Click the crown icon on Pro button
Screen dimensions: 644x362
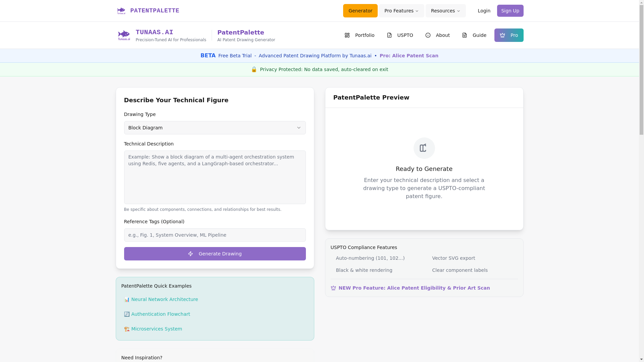pyautogui.click(x=502, y=35)
